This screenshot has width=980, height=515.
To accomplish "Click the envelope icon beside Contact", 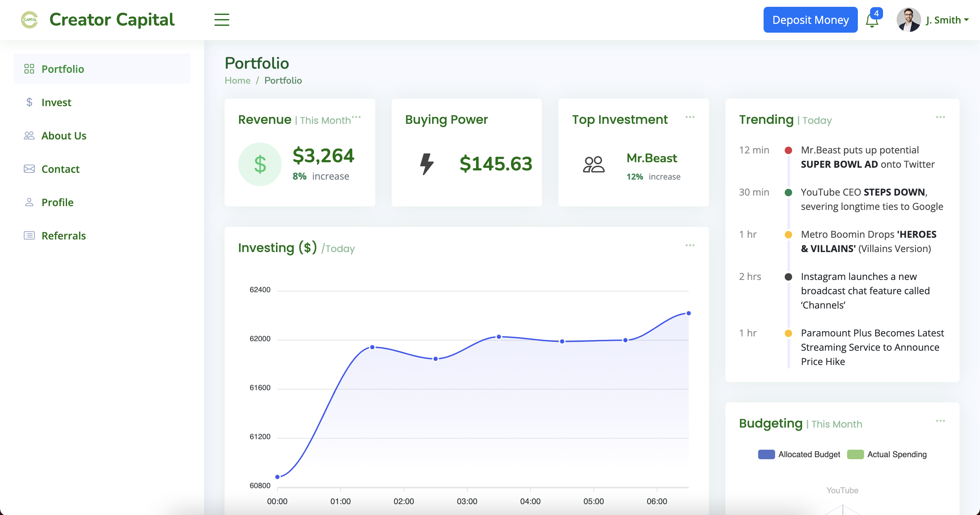I will [x=29, y=169].
